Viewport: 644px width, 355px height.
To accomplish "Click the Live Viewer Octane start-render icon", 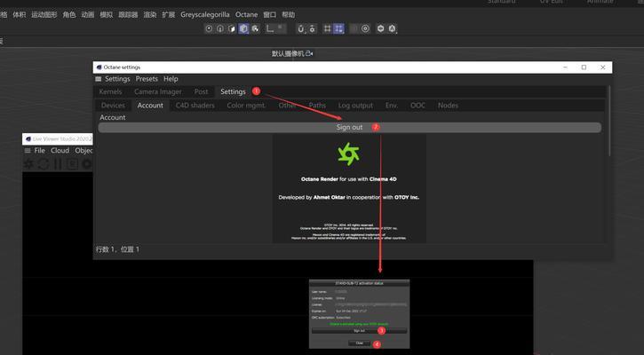I will [28, 164].
